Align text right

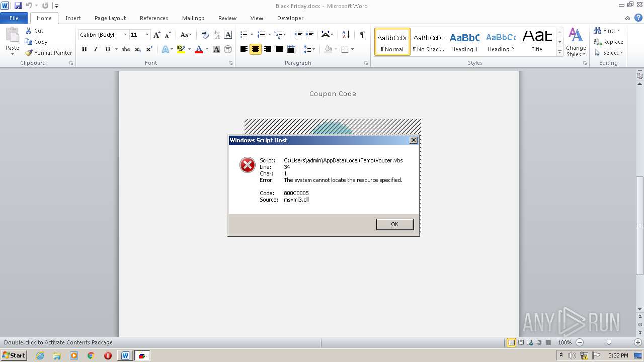(268, 49)
